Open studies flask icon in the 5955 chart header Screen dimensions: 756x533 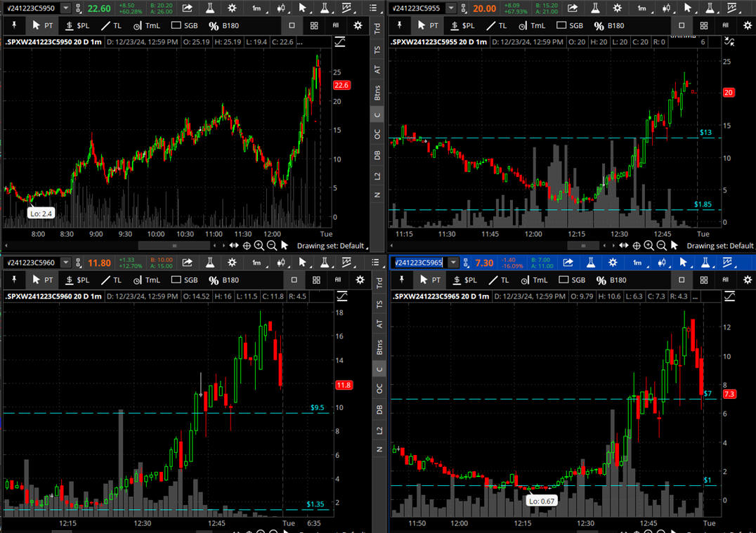(x=591, y=8)
